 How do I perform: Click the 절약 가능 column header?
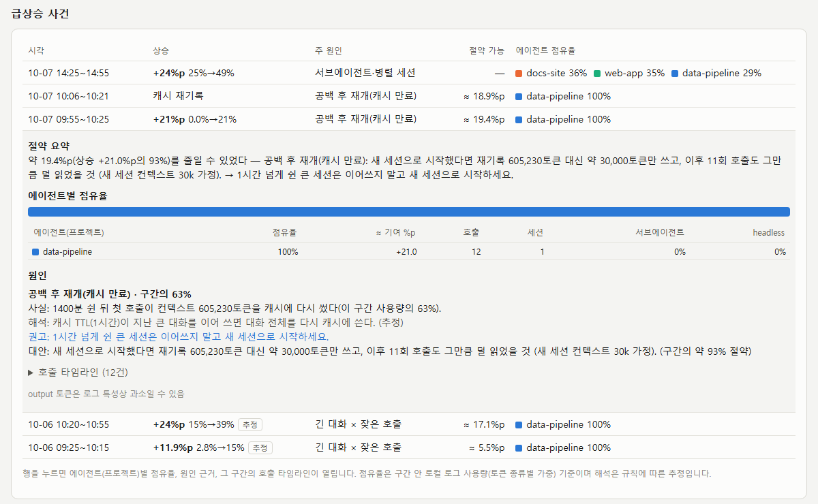pos(487,51)
